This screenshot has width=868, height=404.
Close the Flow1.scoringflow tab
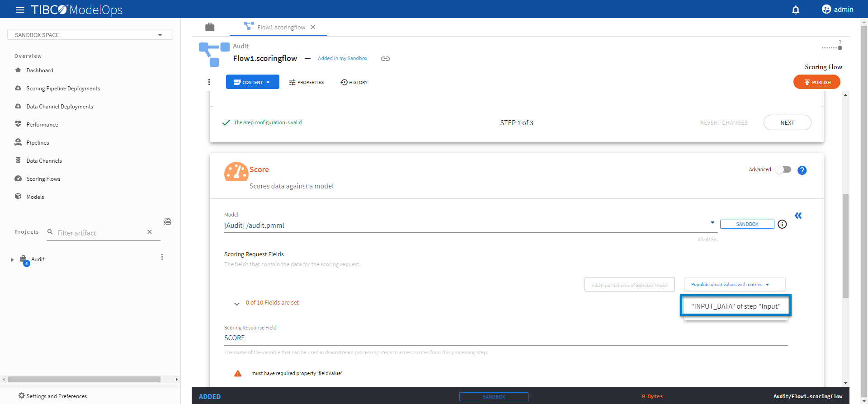coord(313,27)
